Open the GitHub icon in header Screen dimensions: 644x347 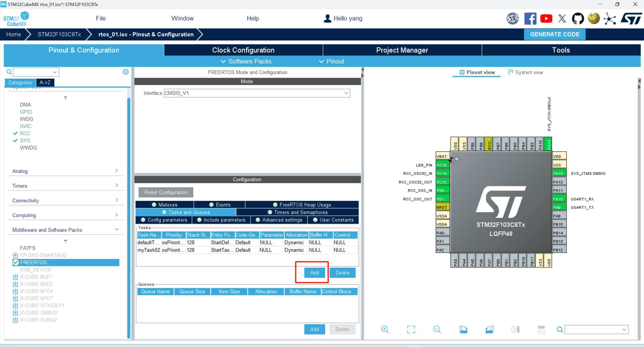pos(578,19)
